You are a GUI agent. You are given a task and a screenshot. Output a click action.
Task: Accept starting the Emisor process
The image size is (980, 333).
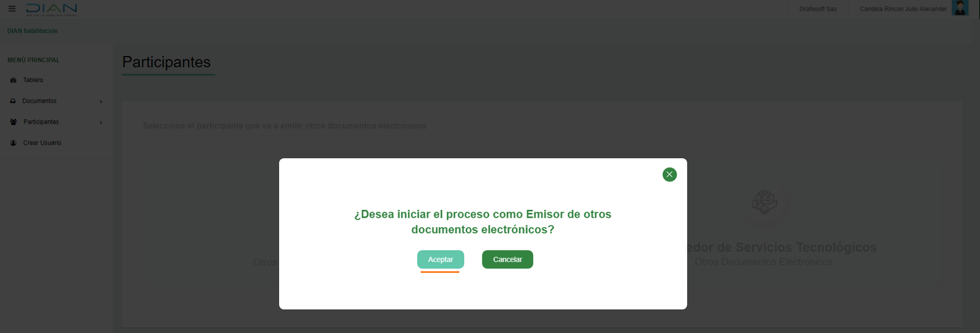(440, 259)
